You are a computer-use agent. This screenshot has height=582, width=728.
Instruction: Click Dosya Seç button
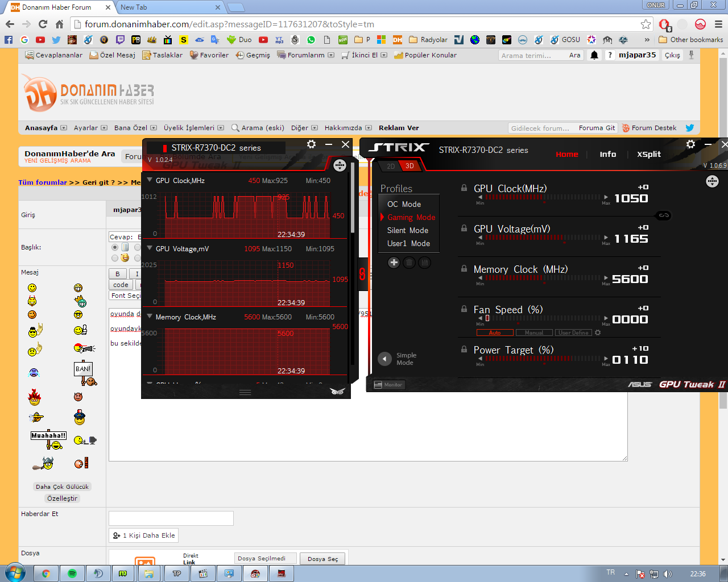coord(322,559)
